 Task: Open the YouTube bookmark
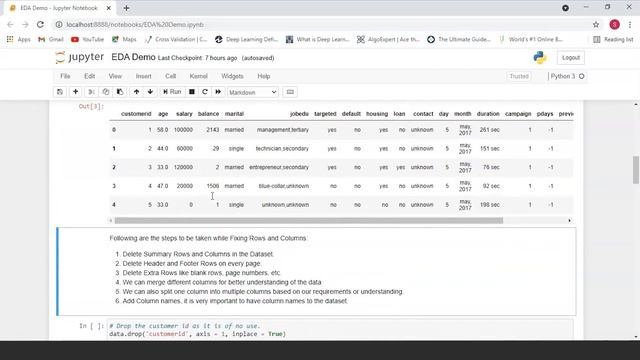[x=87, y=39]
